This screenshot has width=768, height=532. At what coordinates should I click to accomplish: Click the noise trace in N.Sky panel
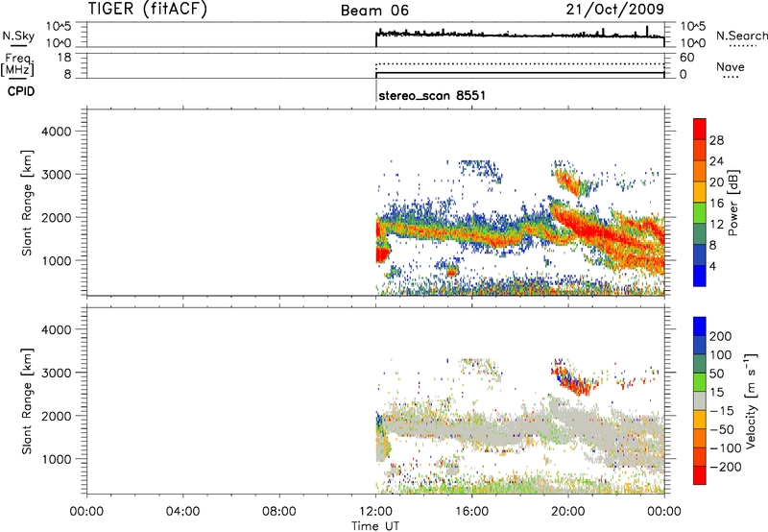tap(519, 35)
